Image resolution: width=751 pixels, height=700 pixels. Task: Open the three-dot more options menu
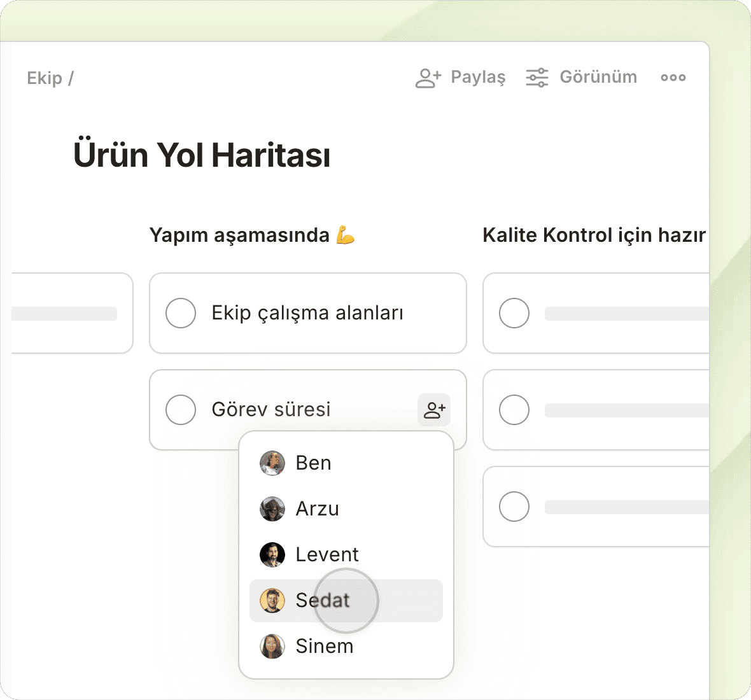coord(673,78)
